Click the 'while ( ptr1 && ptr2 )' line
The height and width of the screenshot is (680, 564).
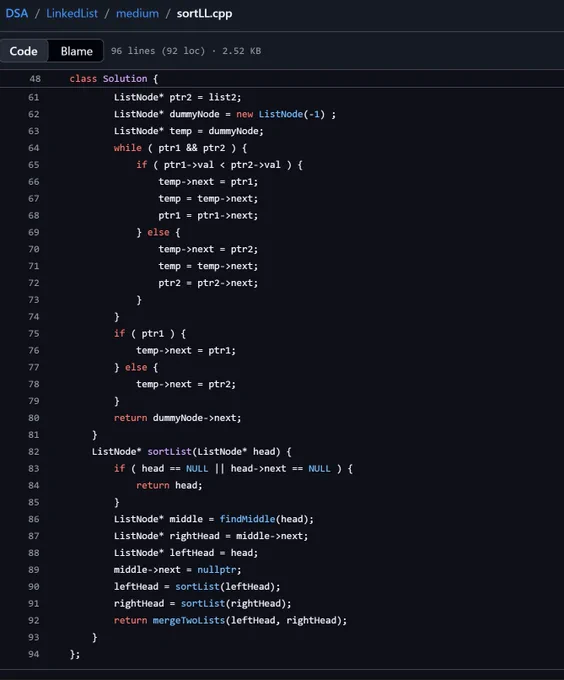(180, 148)
